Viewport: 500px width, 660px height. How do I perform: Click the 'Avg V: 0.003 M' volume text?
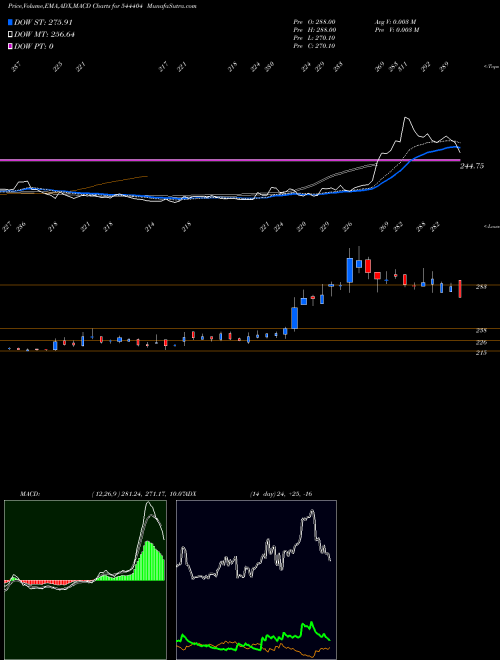pyautogui.click(x=396, y=22)
